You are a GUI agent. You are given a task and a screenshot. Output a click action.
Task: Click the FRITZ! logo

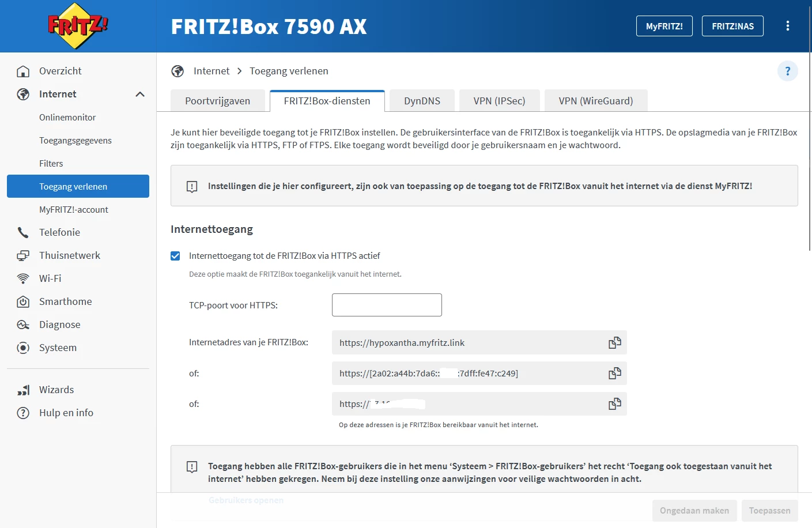tap(78, 26)
